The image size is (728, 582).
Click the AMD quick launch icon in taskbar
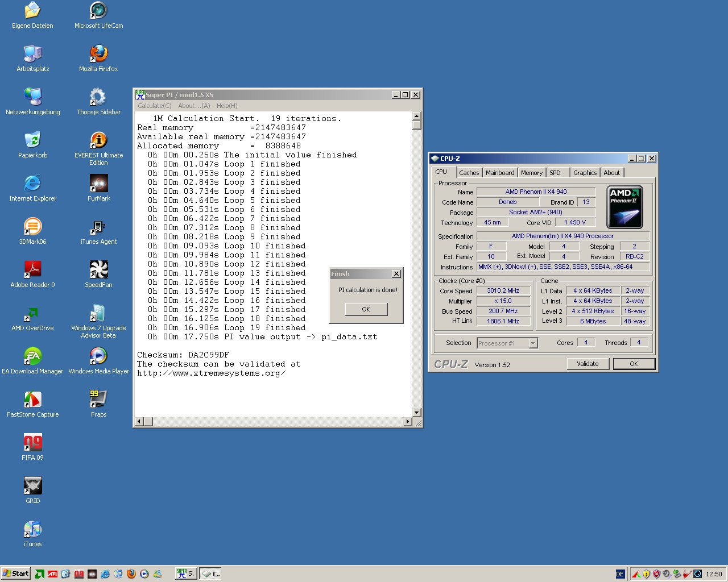40,574
